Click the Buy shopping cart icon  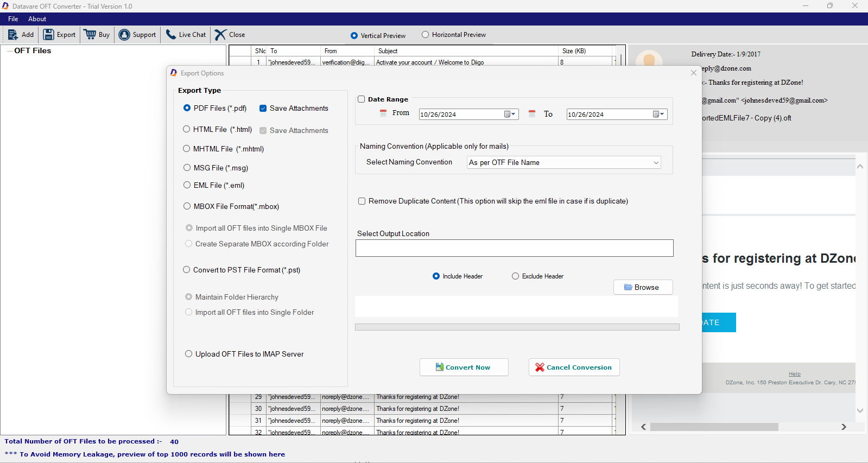[x=90, y=35]
